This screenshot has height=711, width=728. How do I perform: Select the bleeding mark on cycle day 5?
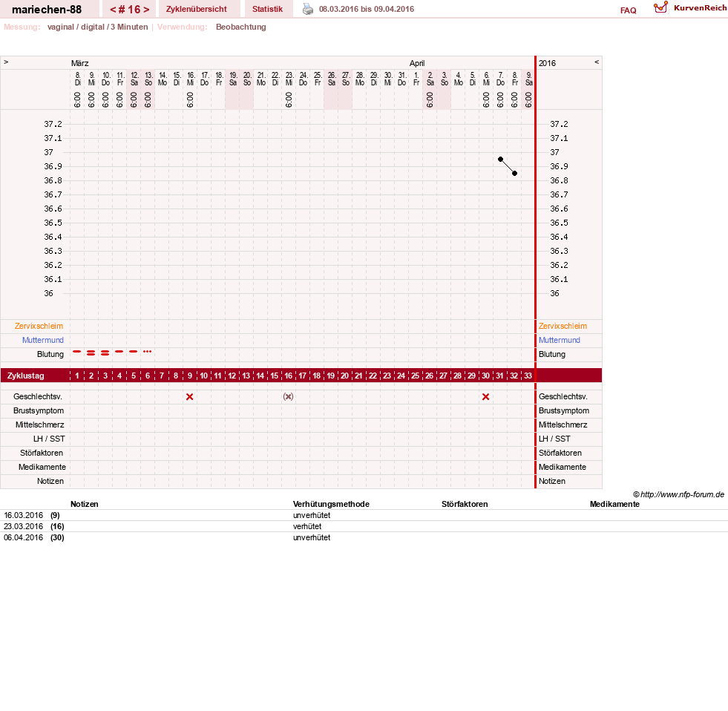coord(134,352)
